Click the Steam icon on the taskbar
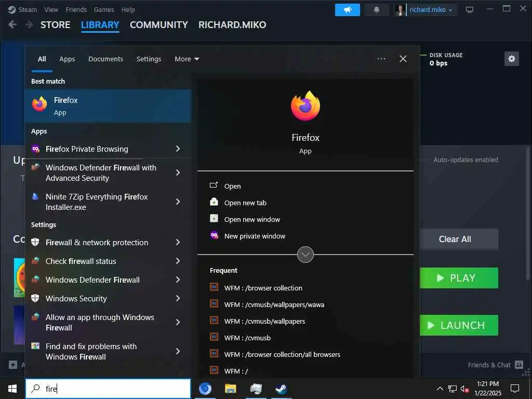 pyautogui.click(x=281, y=389)
